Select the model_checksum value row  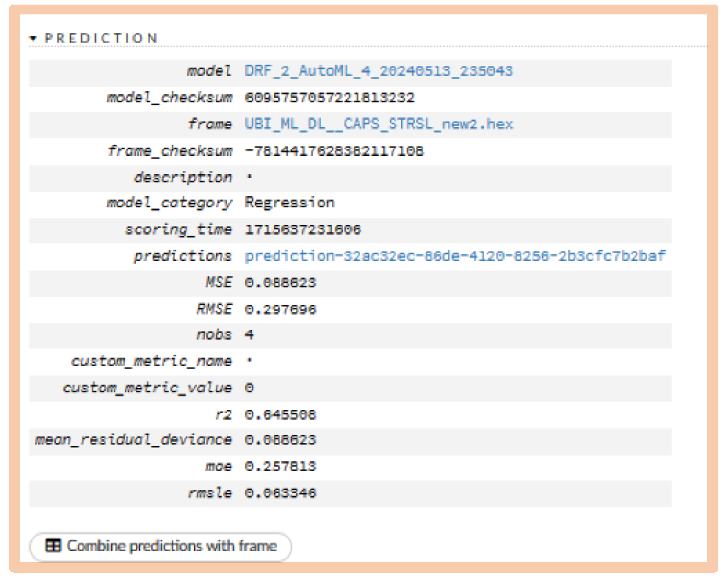[x=329, y=97]
